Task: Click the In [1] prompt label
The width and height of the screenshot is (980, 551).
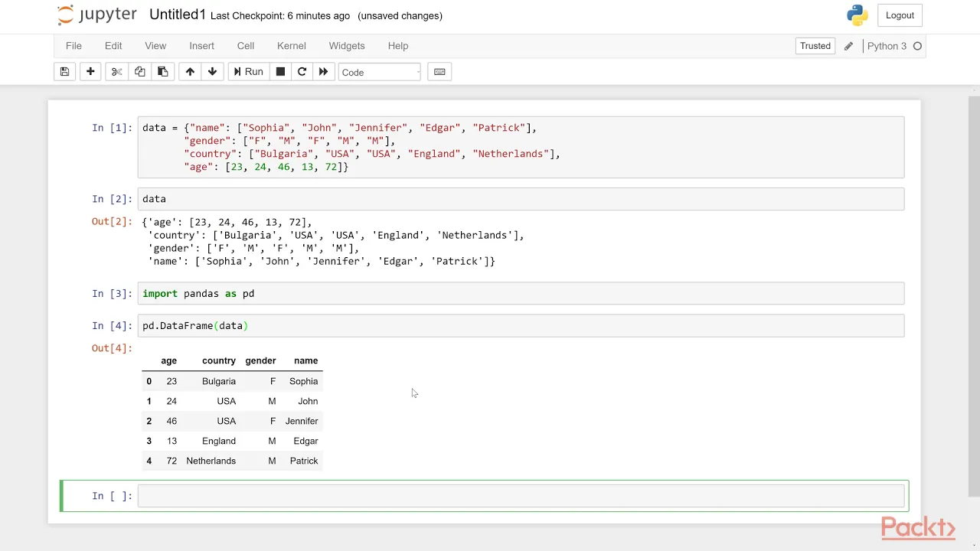Action: (x=113, y=128)
